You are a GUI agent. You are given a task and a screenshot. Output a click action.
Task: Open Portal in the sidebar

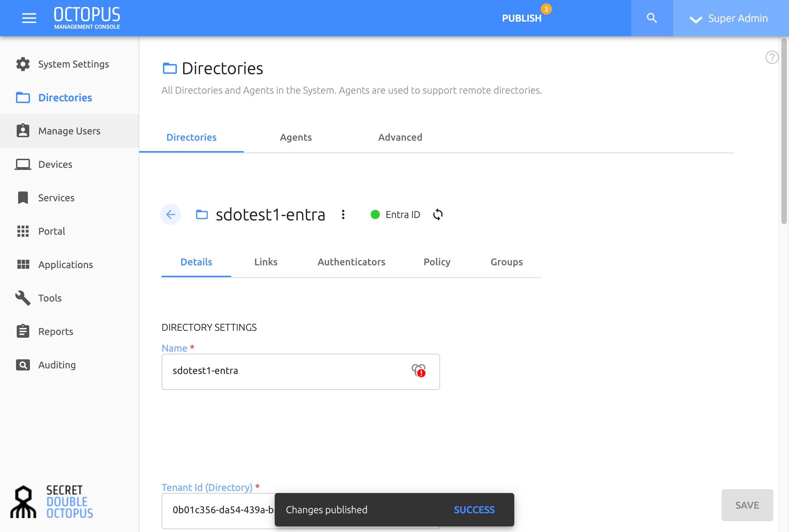pos(70,231)
